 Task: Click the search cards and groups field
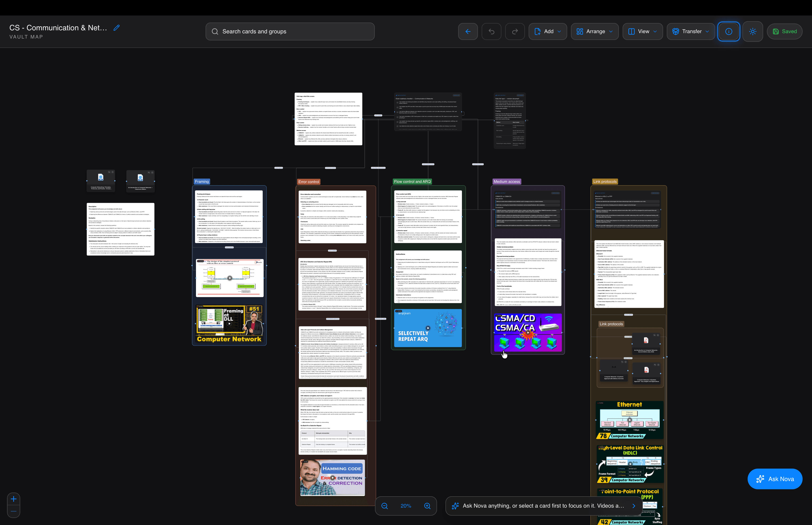coord(290,31)
